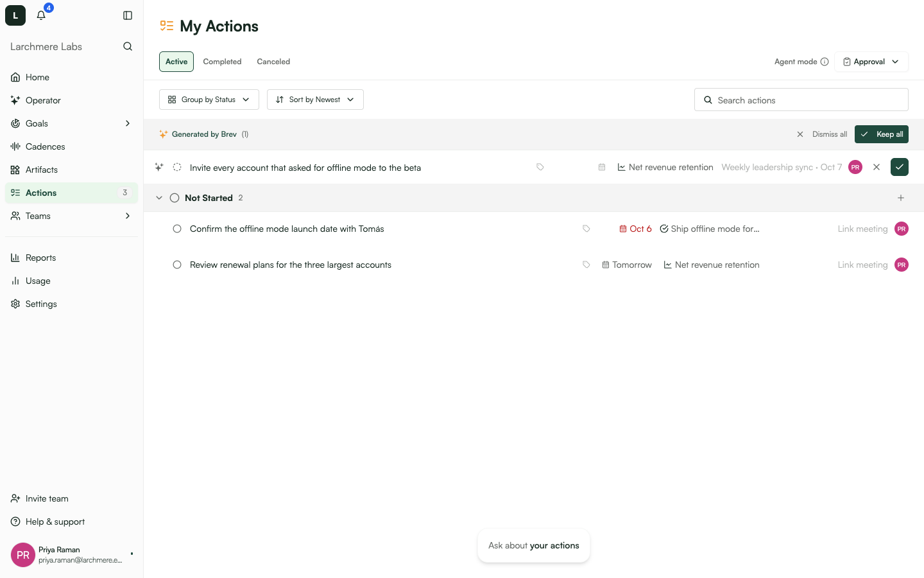Click tag icon on Confirm launch date row
This screenshot has width=924, height=578.
click(x=586, y=229)
